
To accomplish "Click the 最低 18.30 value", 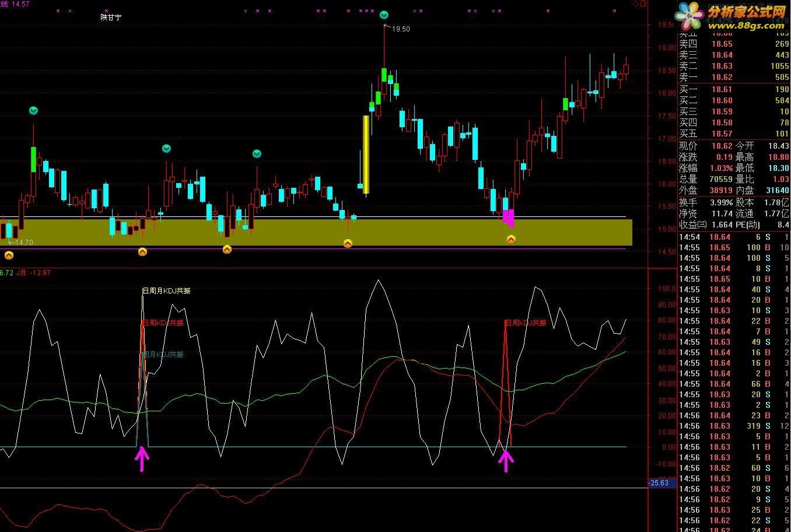I will pyautogui.click(x=779, y=168).
